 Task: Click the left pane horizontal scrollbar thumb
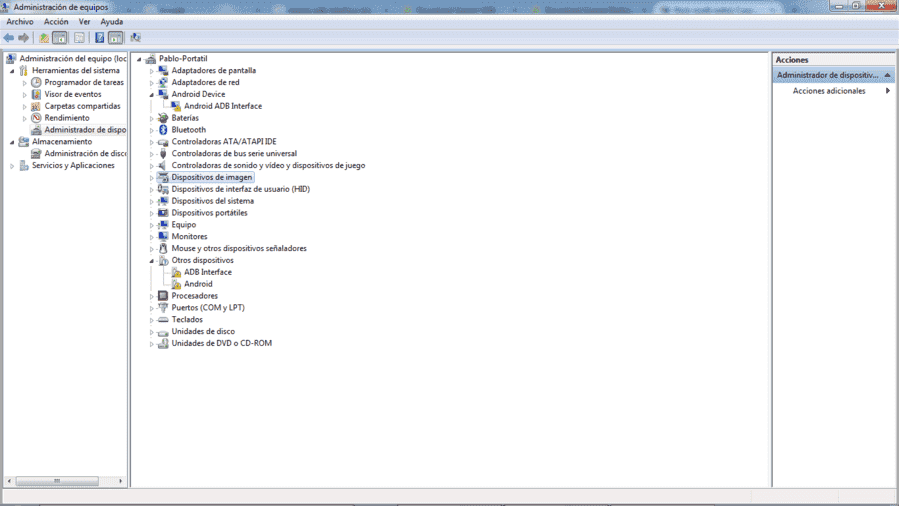[x=57, y=481]
